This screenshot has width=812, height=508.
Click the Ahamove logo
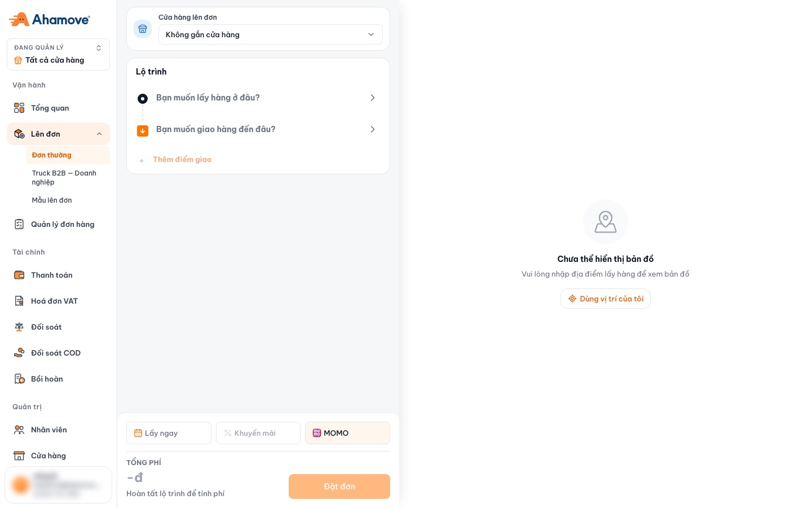coord(50,20)
